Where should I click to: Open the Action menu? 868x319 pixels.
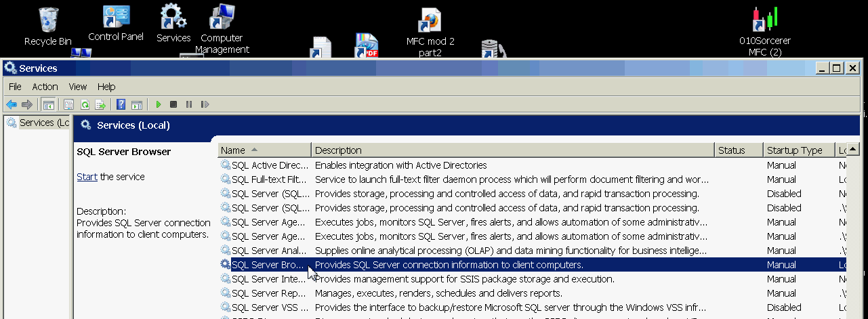pos(45,87)
